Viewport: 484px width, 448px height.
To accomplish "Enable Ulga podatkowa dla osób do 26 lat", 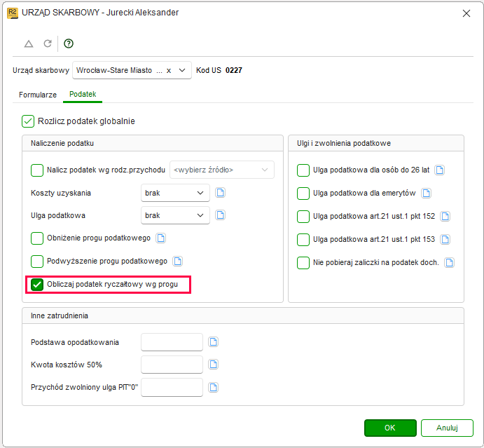I will point(303,170).
